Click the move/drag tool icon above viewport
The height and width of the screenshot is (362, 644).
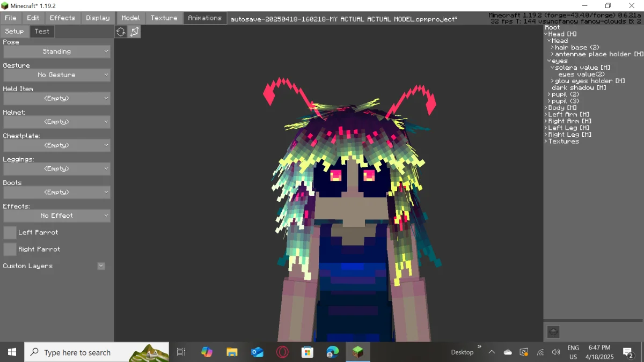(x=134, y=32)
